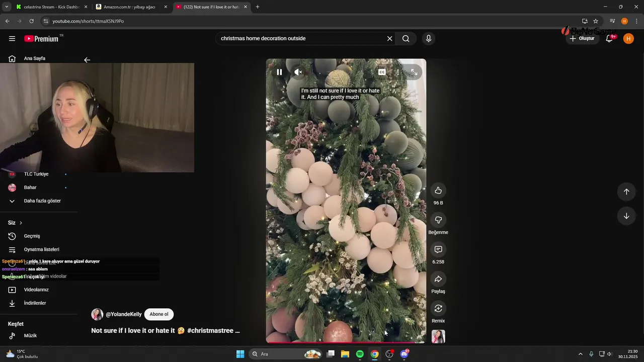
Task: Unmute the Shorts video audio
Action: [298, 72]
